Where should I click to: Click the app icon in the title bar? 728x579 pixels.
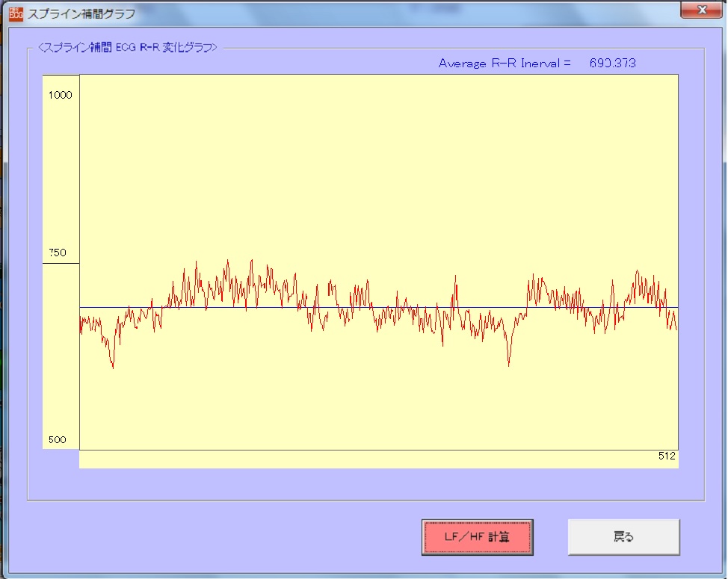(15, 13)
